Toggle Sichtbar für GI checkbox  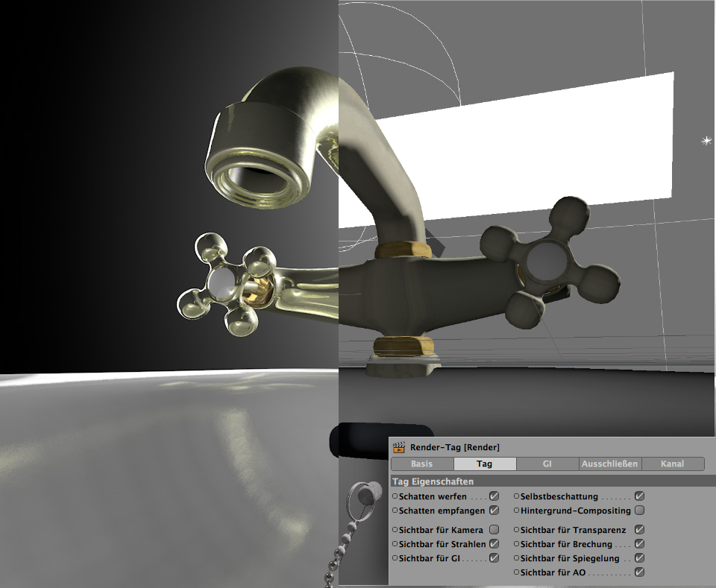[494, 558]
